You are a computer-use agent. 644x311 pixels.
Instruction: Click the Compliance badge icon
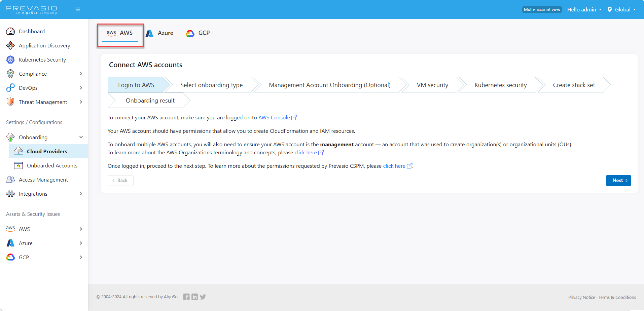coord(10,74)
